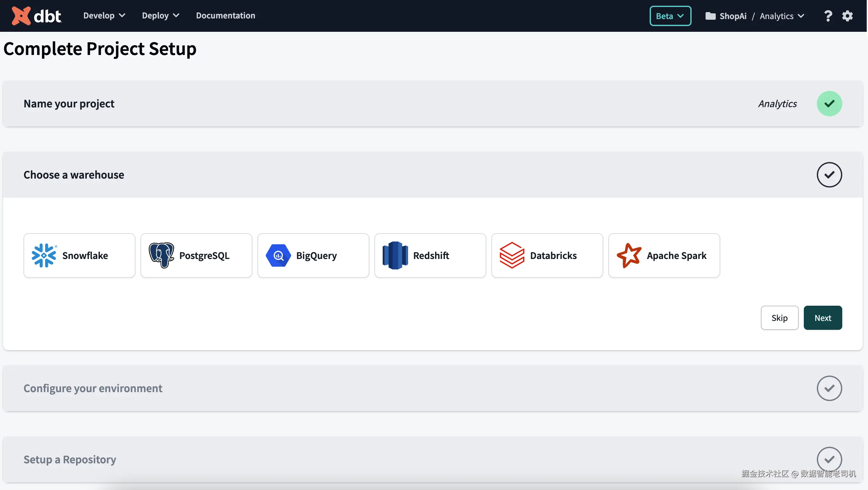The width and height of the screenshot is (868, 490).
Task: Choose the BigQuery warehouse card
Action: [313, 255]
